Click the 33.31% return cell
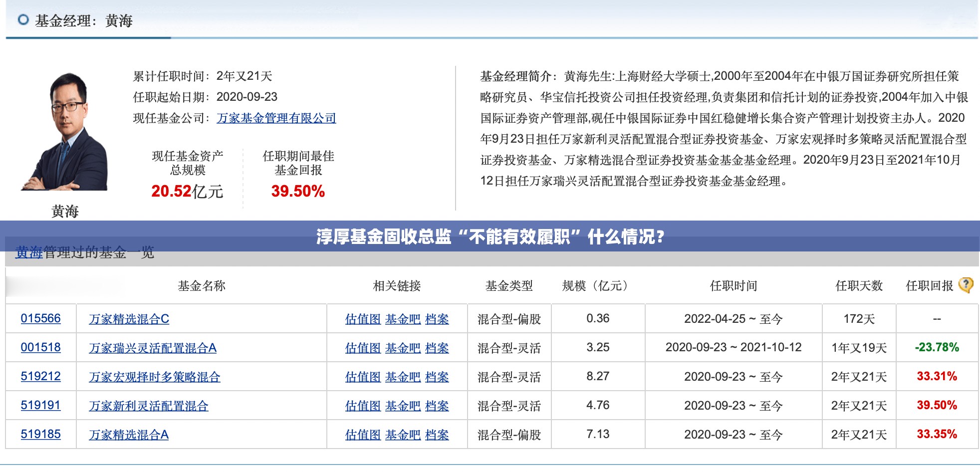The width and height of the screenshot is (980, 472). [937, 376]
